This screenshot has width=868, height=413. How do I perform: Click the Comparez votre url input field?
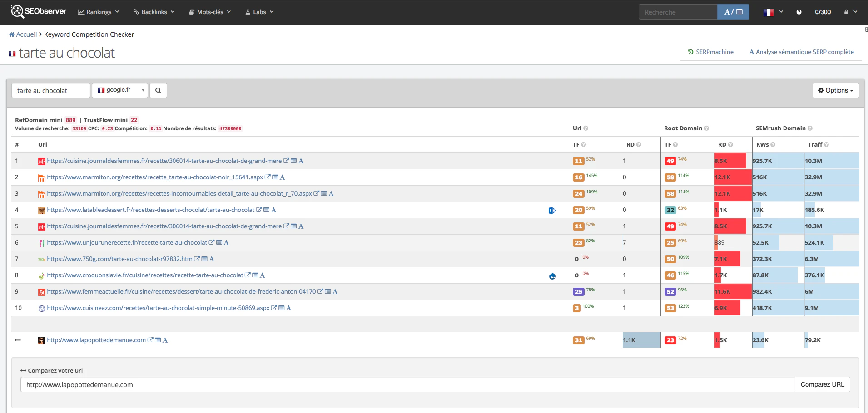407,384
